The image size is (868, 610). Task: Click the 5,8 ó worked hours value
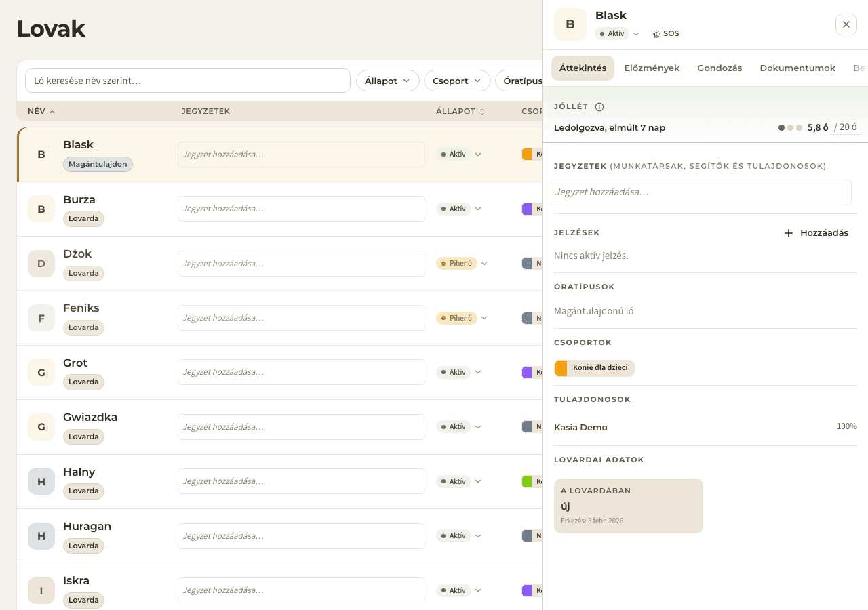[x=818, y=127]
